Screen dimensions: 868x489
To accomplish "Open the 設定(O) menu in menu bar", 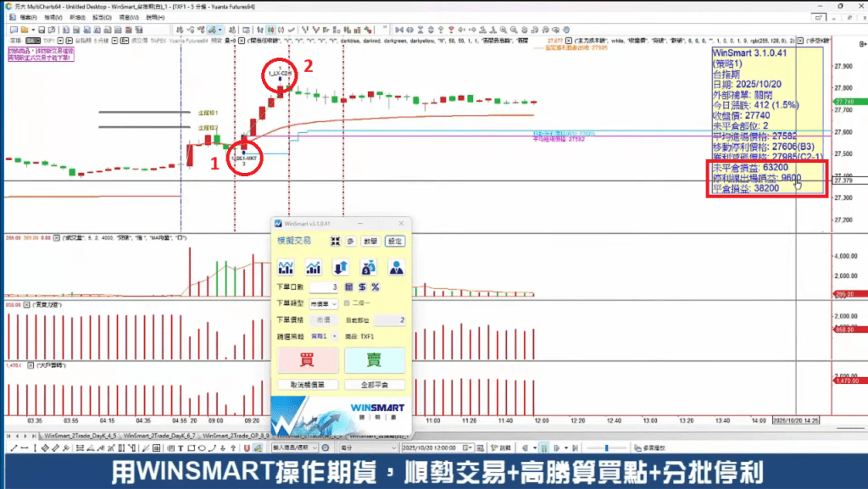I will 103,17.
